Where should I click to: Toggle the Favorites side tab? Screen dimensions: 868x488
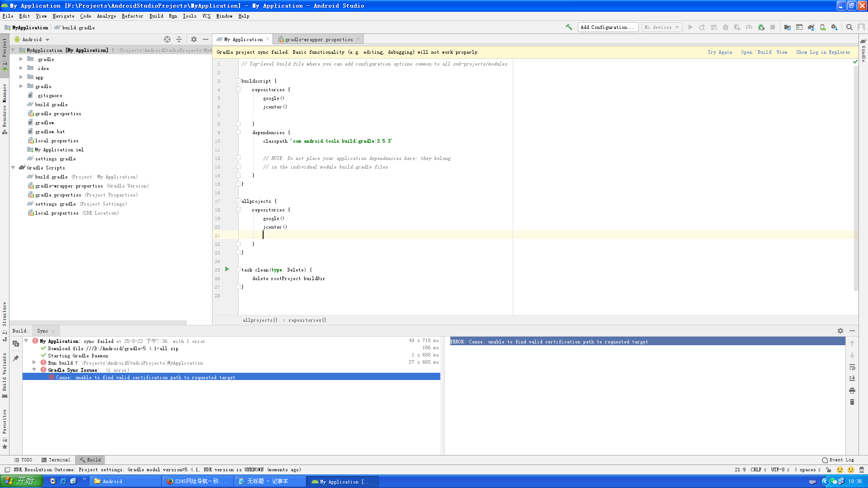tap(5, 429)
